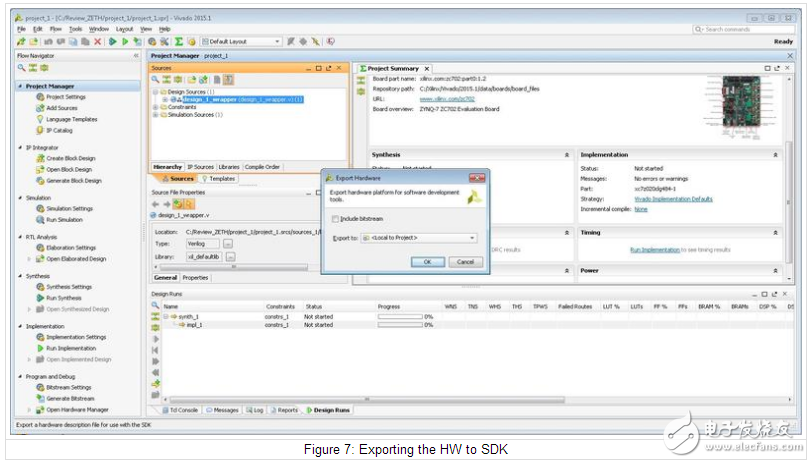Click the Run Simulation icon
This screenshot has width=811, height=463.
[40, 219]
